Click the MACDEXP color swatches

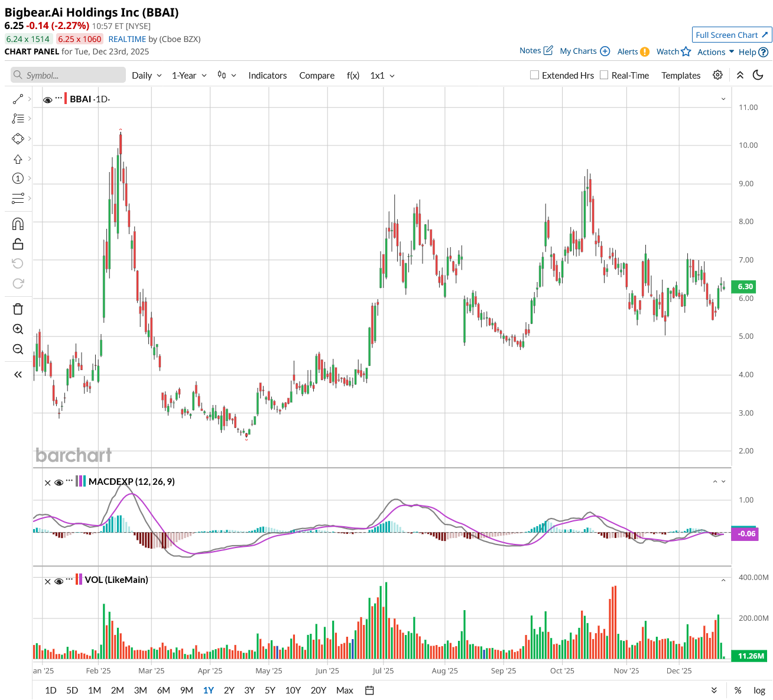[81, 481]
